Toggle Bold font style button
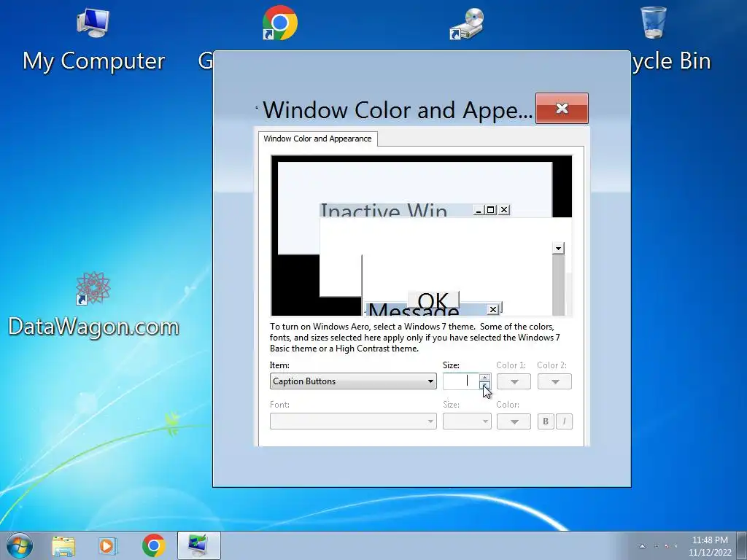Viewport: 747px width, 560px height. point(546,421)
